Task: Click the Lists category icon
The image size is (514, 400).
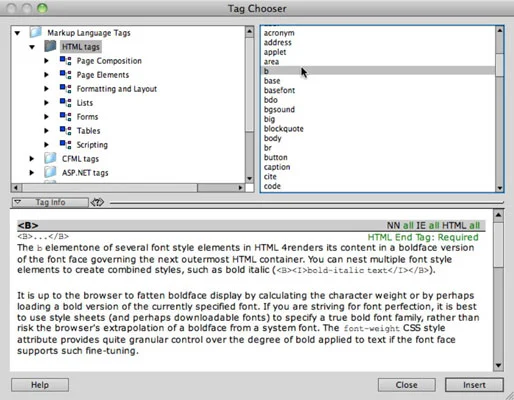Action: pos(65,102)
